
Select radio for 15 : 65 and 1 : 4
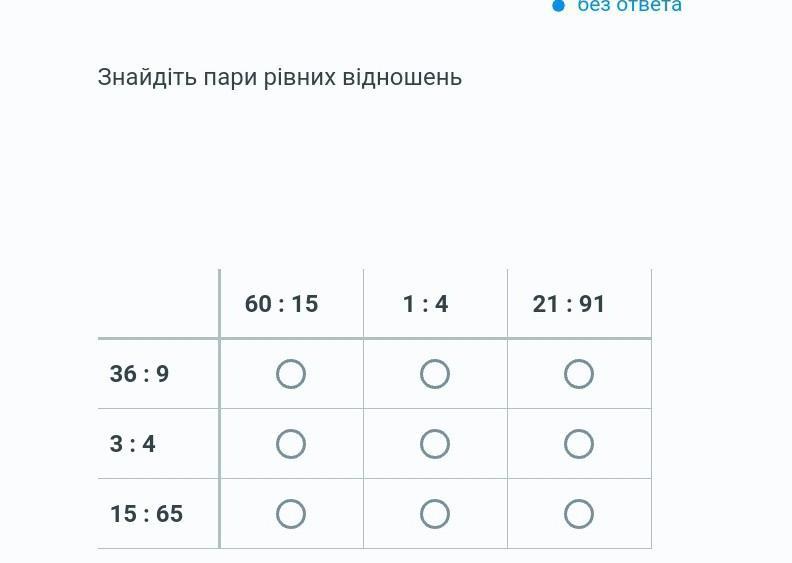pyautogui.click(x=435, y=514)
